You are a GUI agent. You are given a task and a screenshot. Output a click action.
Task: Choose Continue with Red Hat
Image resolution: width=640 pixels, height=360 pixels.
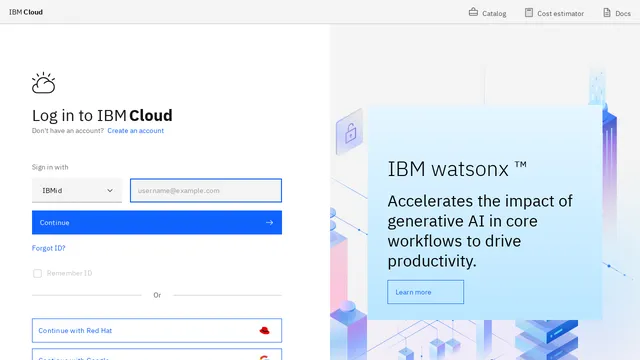157,330
